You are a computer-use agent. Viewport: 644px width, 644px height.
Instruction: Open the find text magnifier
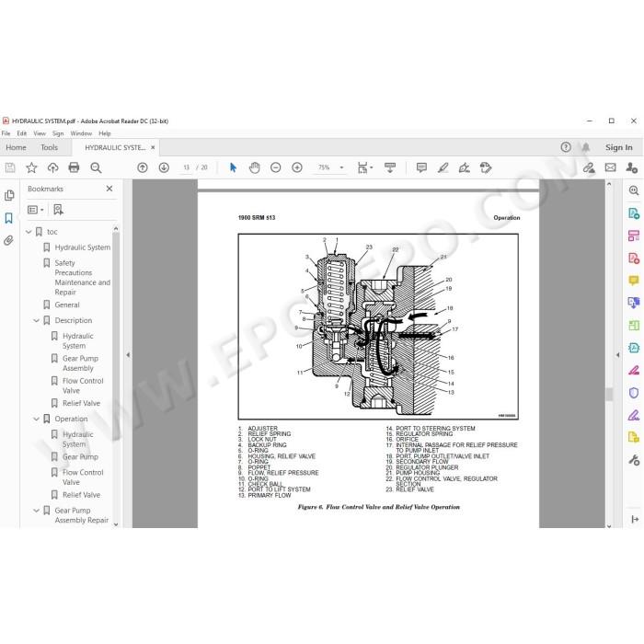click(96, 167)
